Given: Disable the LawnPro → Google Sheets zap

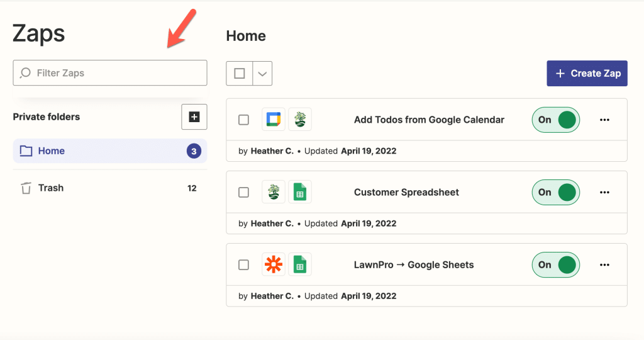Looking at the screenshot, I should (556, 265).
